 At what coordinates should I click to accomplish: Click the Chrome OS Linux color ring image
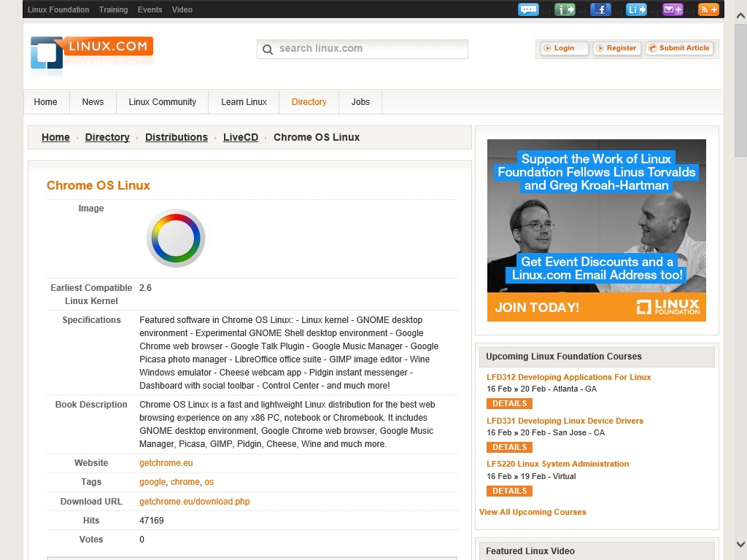tap(176, 238)
